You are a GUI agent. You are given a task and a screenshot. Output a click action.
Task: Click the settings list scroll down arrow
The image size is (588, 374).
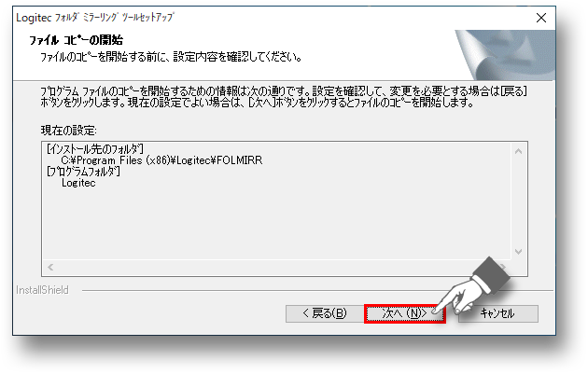(518, 252)
